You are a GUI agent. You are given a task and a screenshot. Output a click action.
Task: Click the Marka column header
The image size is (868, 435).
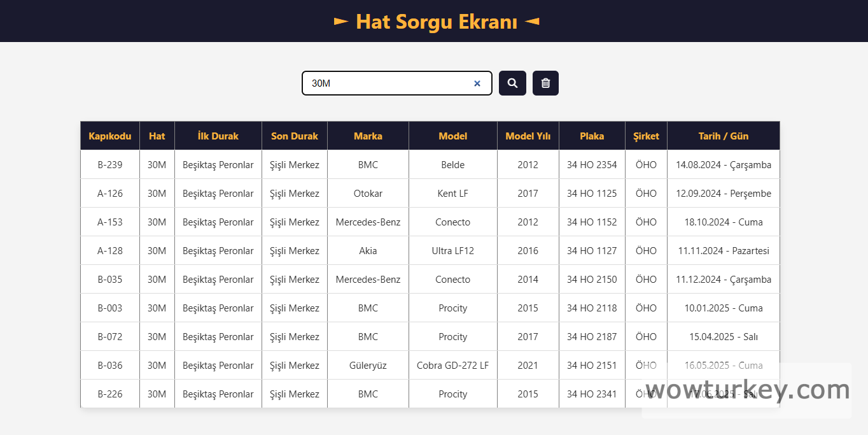pyautogui.click(x=368, y=136)
